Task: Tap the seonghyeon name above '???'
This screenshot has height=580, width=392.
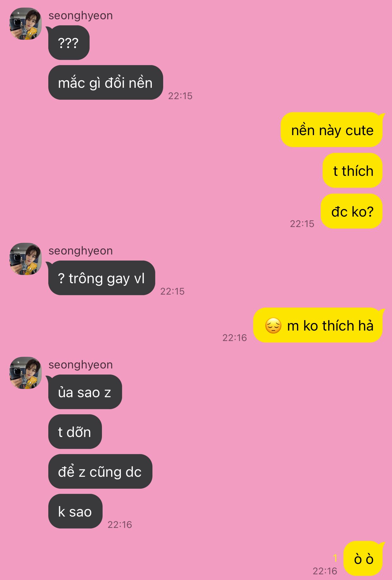Action: (x=80, y=15)
